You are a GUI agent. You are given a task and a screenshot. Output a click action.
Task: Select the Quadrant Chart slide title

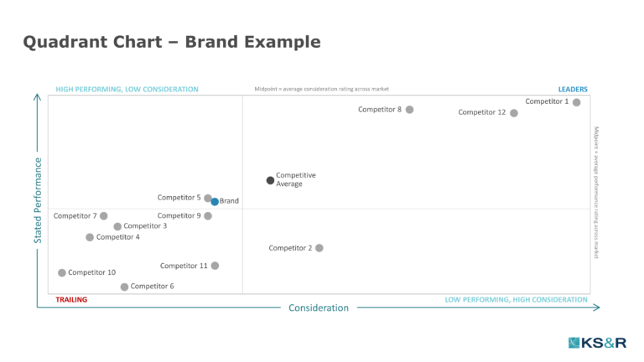[x=172, y=42]
